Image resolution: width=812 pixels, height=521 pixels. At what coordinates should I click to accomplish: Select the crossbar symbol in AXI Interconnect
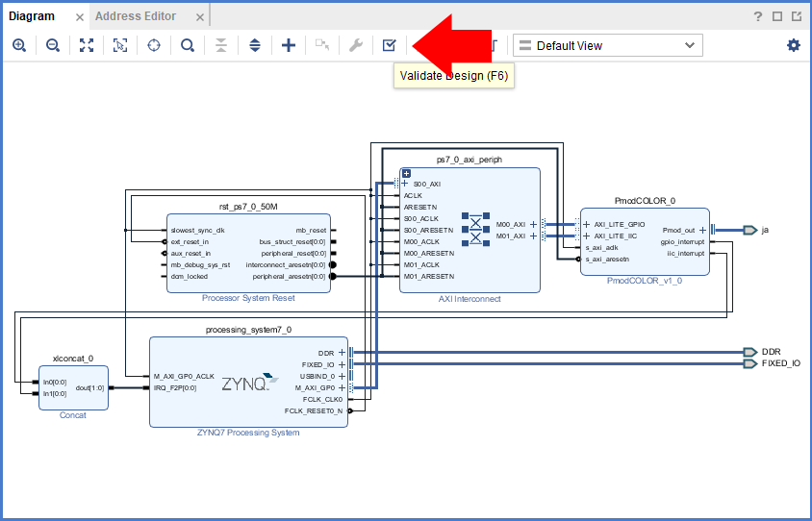[x=475, y=229]
